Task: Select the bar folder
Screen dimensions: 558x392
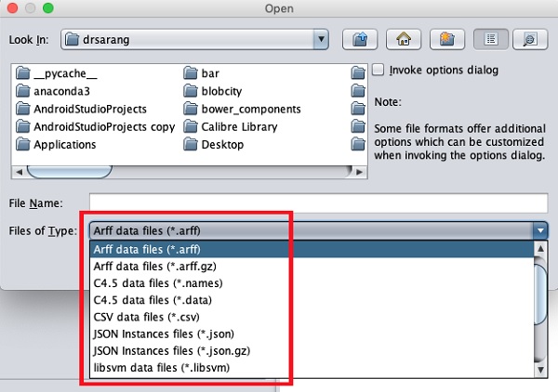Action: tap(202, 73)
